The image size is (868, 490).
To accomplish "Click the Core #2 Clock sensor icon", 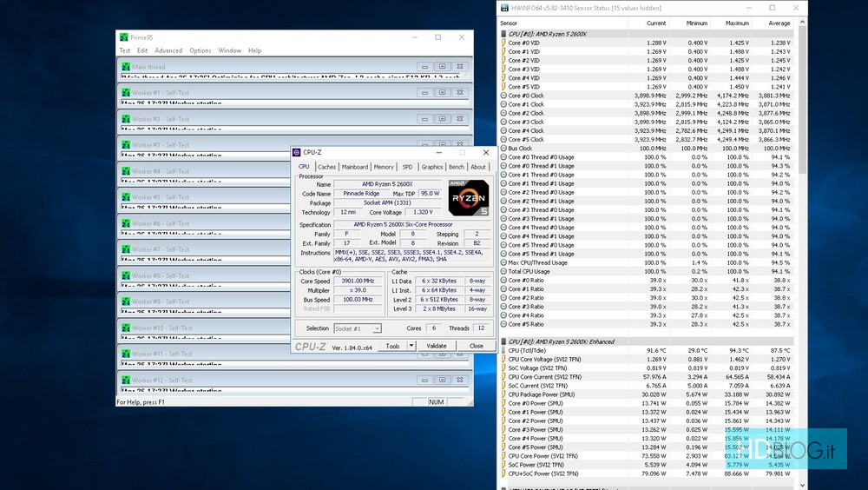I will click(503, 113).
